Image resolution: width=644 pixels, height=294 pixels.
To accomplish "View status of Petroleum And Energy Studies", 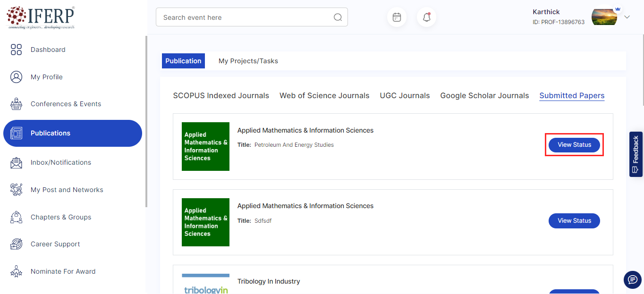I will [x=574, y=145].
